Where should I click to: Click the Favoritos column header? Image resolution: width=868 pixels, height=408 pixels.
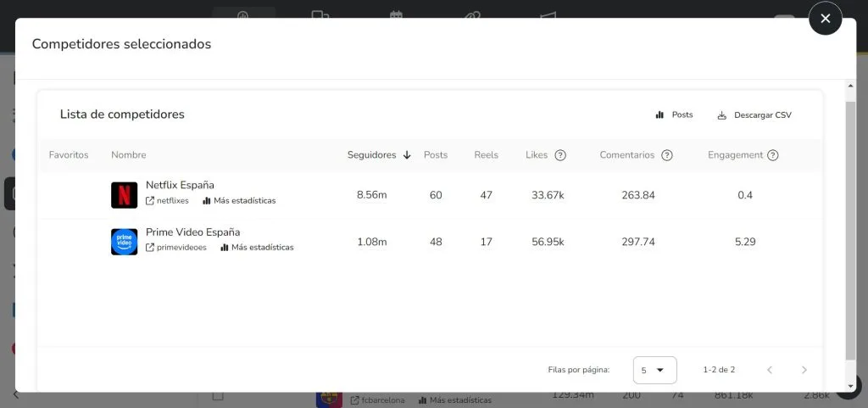point(69,155)
